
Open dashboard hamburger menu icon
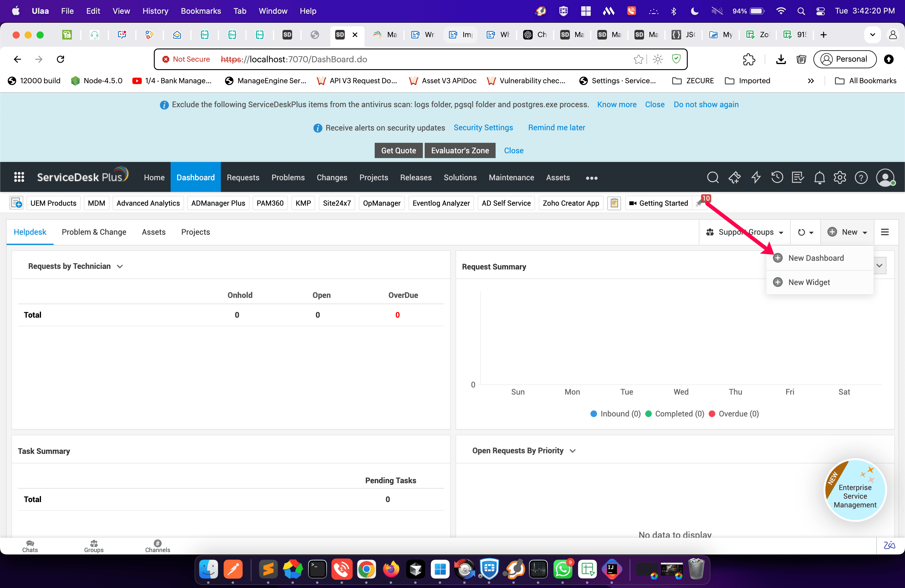click(885, 232)
